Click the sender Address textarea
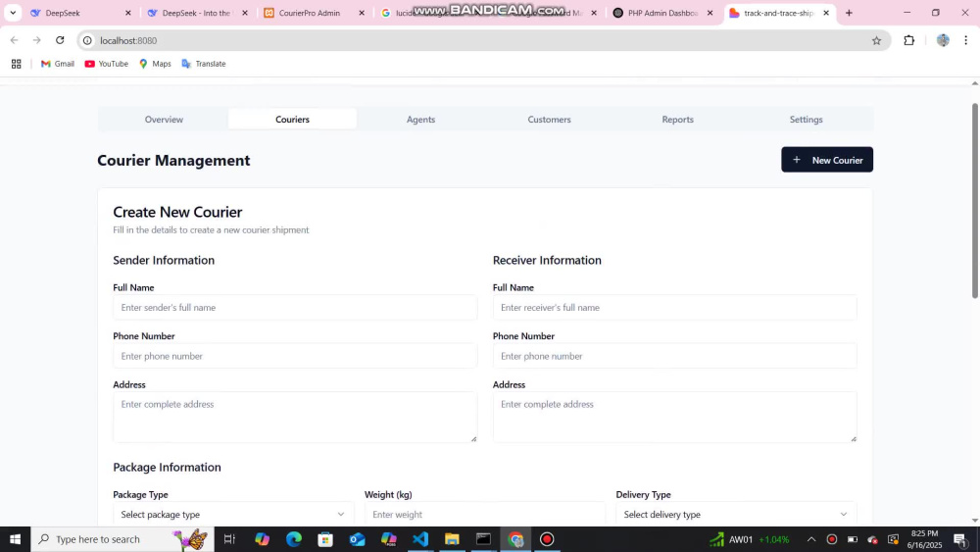 (x=295, y=417)
